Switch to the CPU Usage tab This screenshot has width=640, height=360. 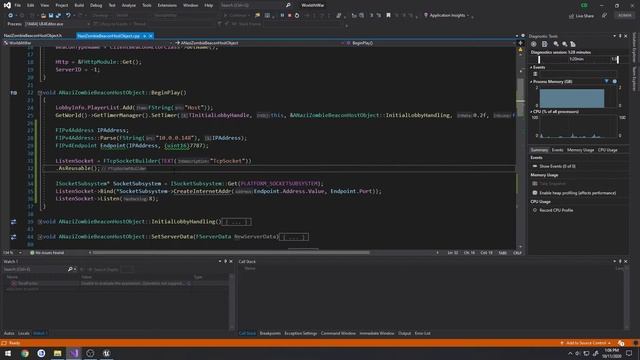pyautogui.click(x=607, y=150)
